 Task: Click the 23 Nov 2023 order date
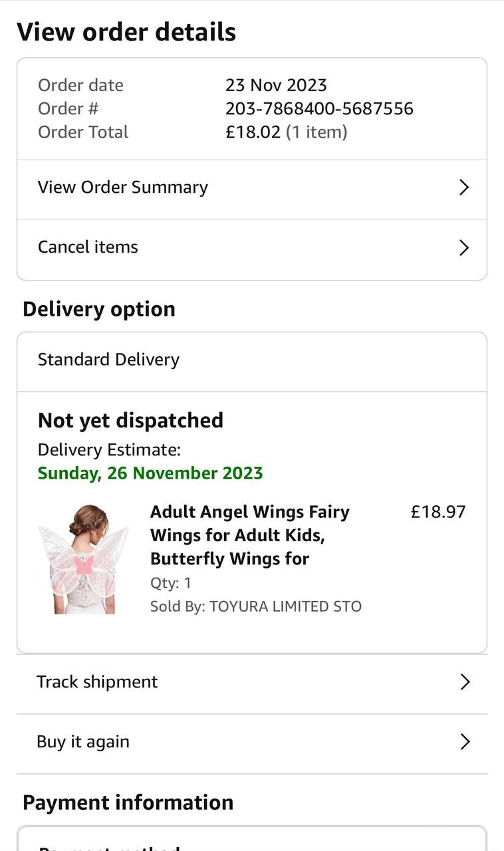[276, 85]
